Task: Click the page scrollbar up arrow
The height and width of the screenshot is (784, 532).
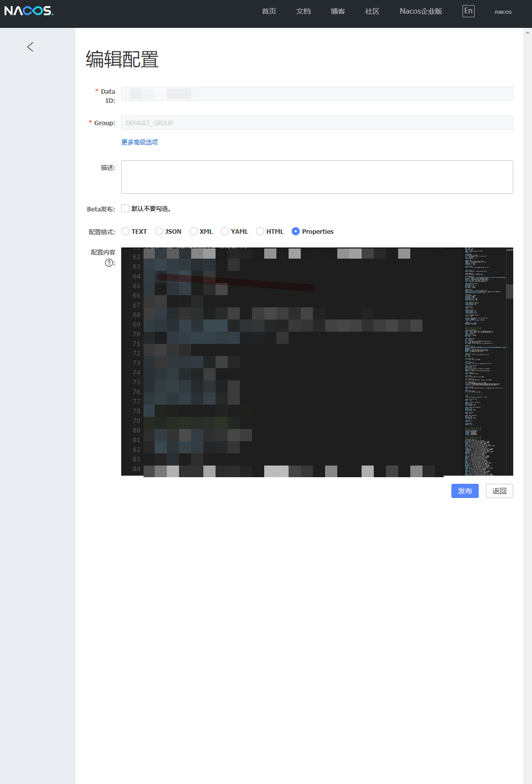Action: tap(527, 32)
